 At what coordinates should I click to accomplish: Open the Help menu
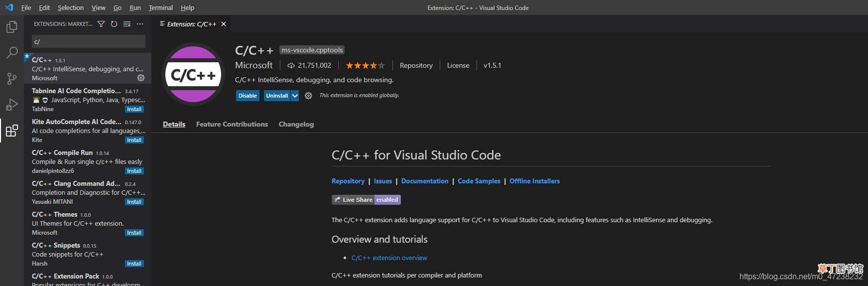pyautogui.click(x=187, y=7)
